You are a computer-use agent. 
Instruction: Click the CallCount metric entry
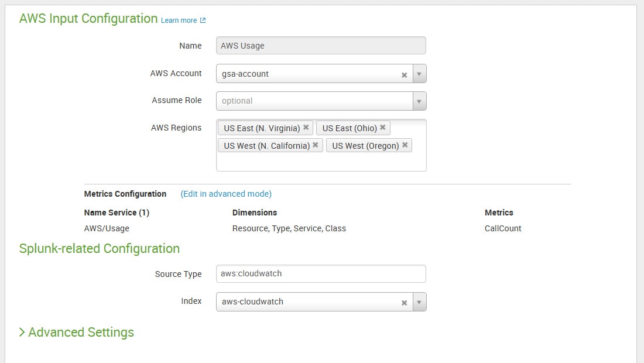coord(502,228)
